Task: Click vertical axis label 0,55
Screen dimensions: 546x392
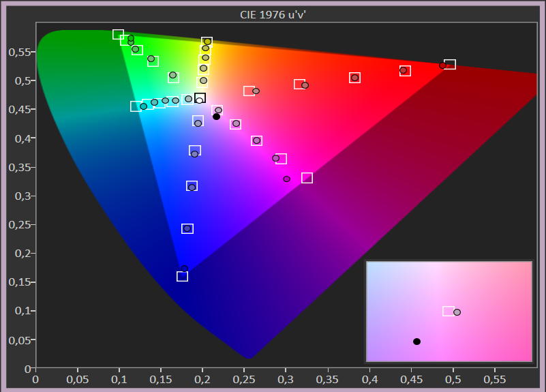Action: coord(18,52)
